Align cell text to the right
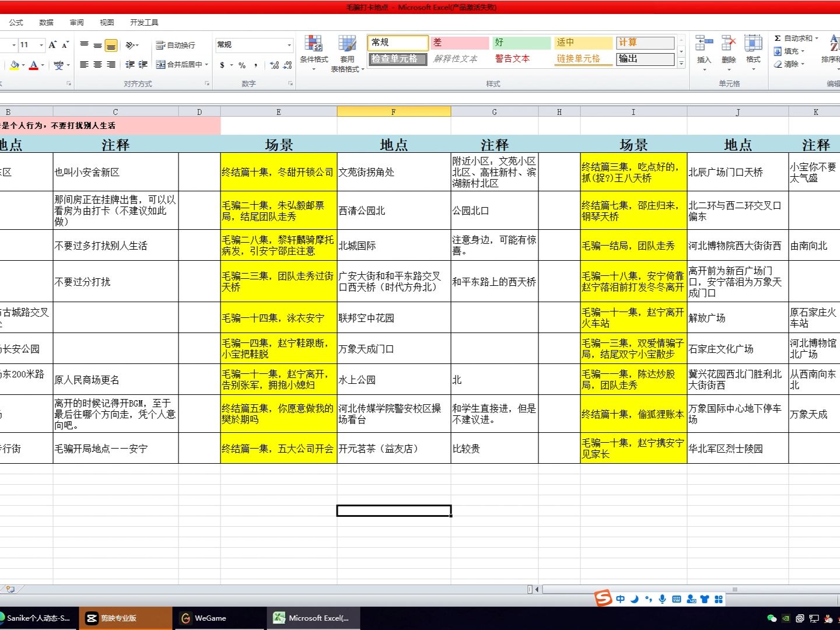This screenshot has width=840, height=630. tap(111, 64)
